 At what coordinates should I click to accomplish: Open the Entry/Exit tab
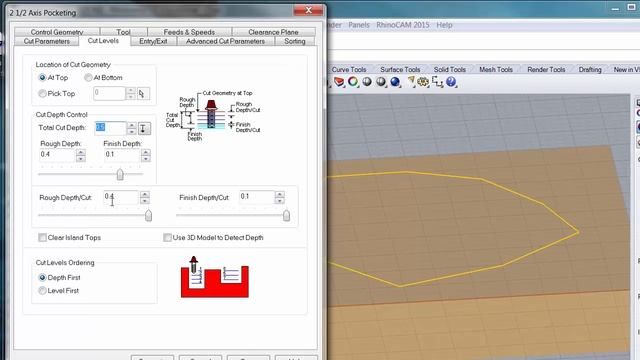tap(153, 41)
